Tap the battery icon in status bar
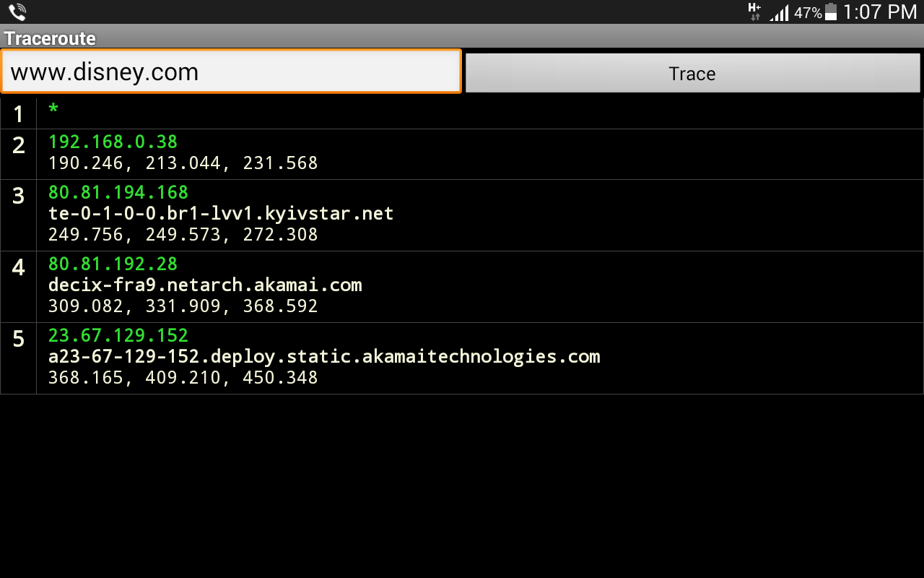 tap(831, 12)
